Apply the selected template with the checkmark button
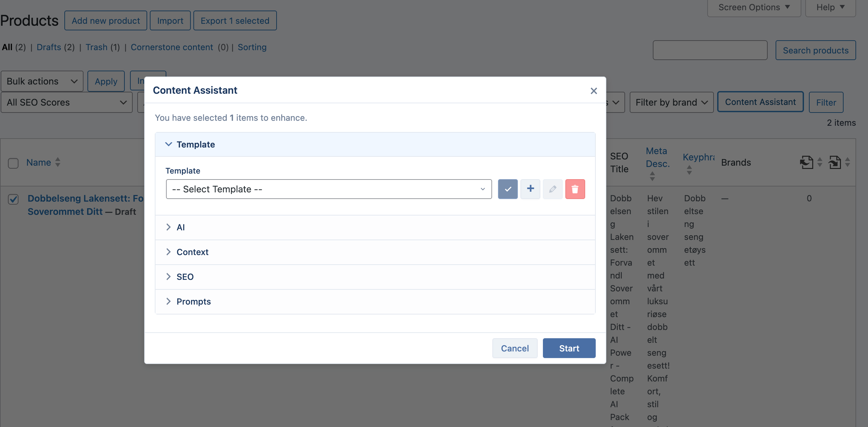This screenshot has width=868, height=427. pos(508,189)
